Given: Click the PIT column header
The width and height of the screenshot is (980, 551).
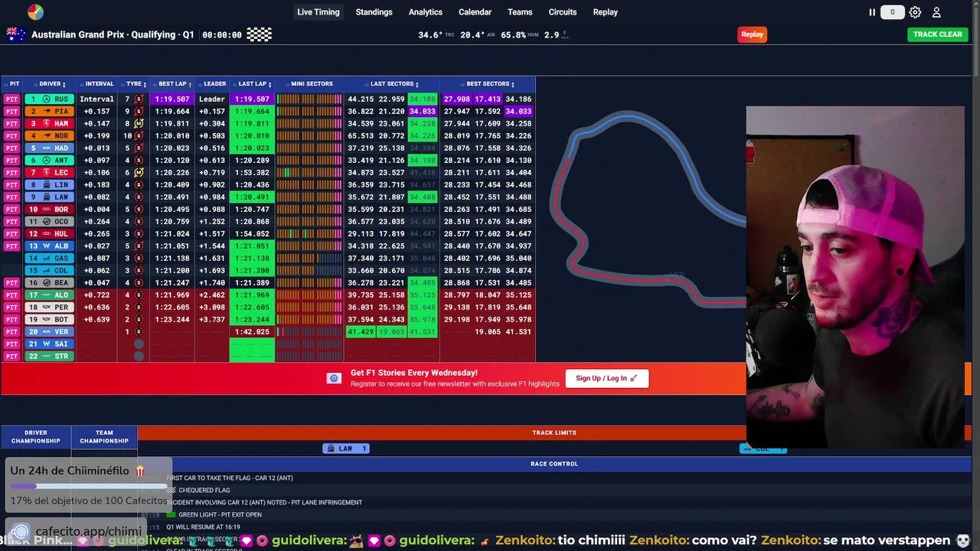Looking at the screenshot, I should coord(14,84).
